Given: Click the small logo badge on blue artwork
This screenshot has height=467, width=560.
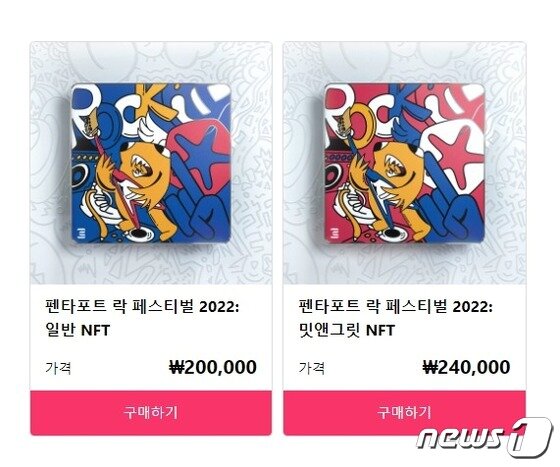Looking at the screenshot, I should click(x=79, y=232).
